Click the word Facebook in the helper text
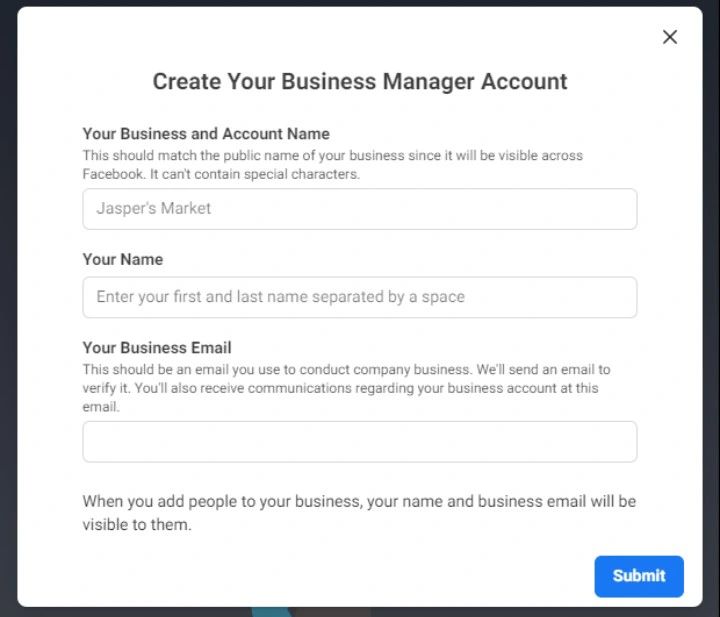Screen dimensions: 720x617 (x=112, y=174)
